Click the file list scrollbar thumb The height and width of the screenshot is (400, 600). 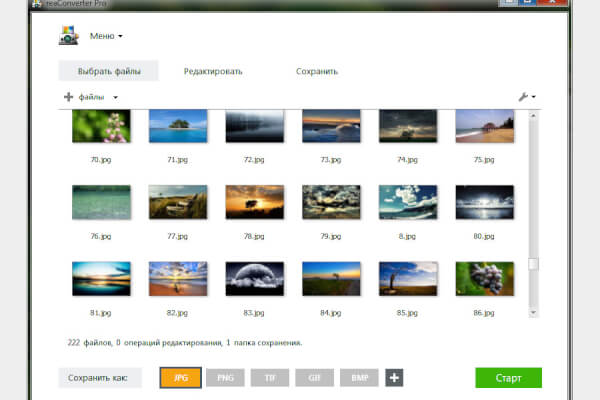pos(533,264)
